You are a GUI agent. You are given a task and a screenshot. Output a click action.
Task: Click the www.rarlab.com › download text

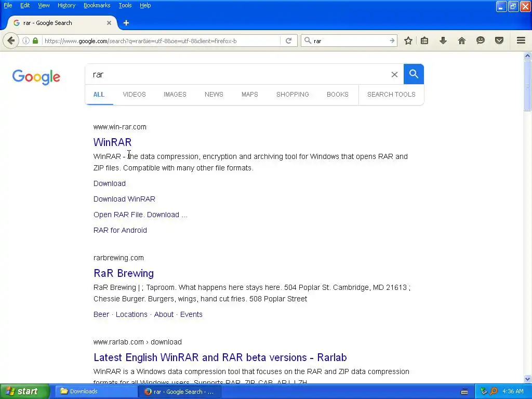(x=137, y=342)
